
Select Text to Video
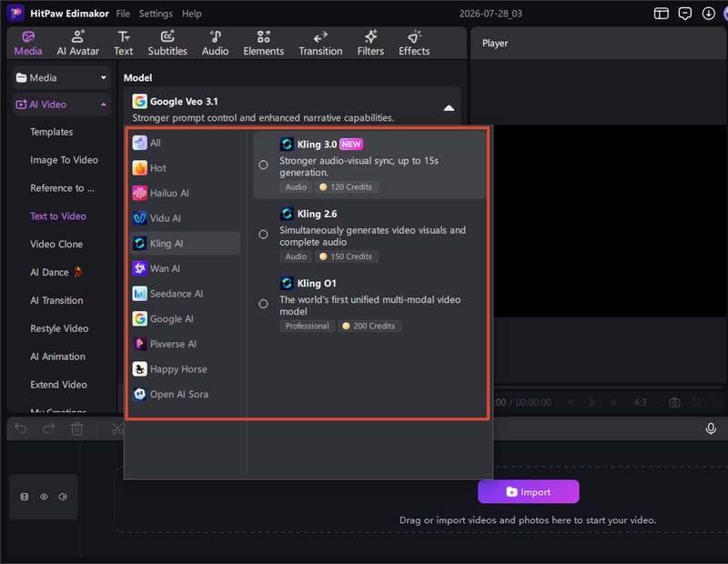point(58,216)
